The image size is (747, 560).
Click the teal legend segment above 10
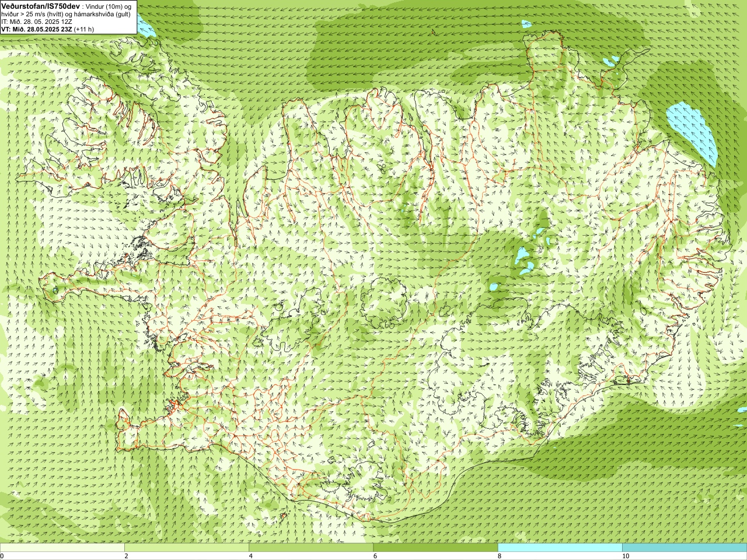tap(685, 548)
